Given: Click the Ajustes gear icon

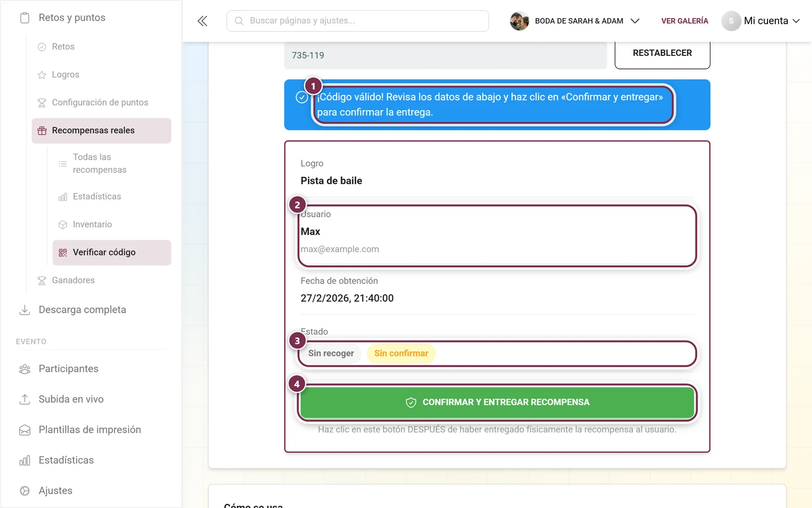Looking at the screenshot, I should (x=25, y=491).
